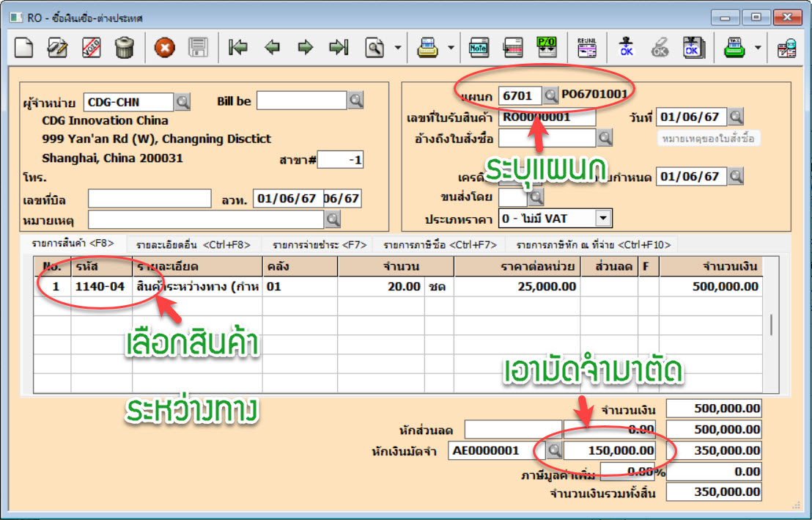Switch to รายการภาษีหัก ณ ที่จ่าย <Ctrl+F10> tab
Viewport: 812px width, 520px height.
click(x=593, y=245)
